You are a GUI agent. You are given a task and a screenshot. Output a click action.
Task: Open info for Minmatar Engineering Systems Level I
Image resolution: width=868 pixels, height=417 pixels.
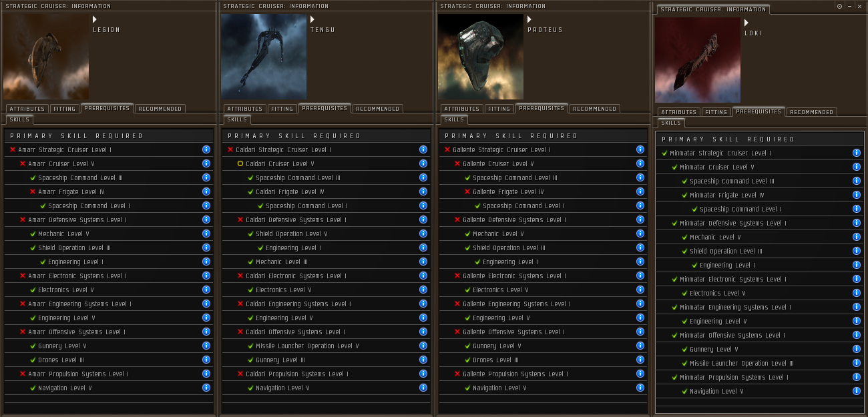click(857, 307)
